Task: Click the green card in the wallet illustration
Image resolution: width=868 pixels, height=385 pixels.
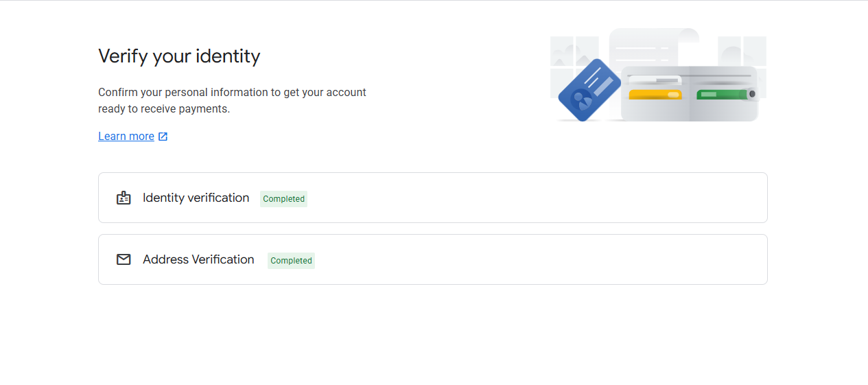Action: pos(723,95)
